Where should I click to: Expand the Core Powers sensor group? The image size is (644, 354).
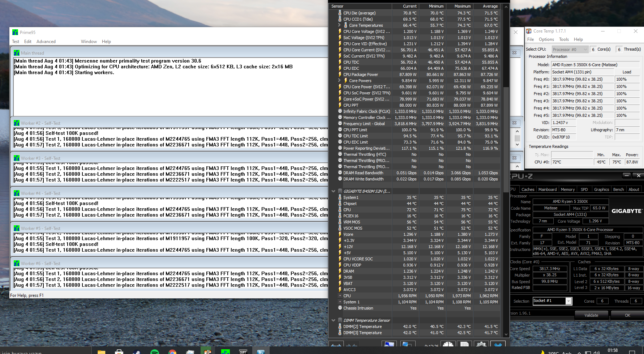tap(339, 81)
